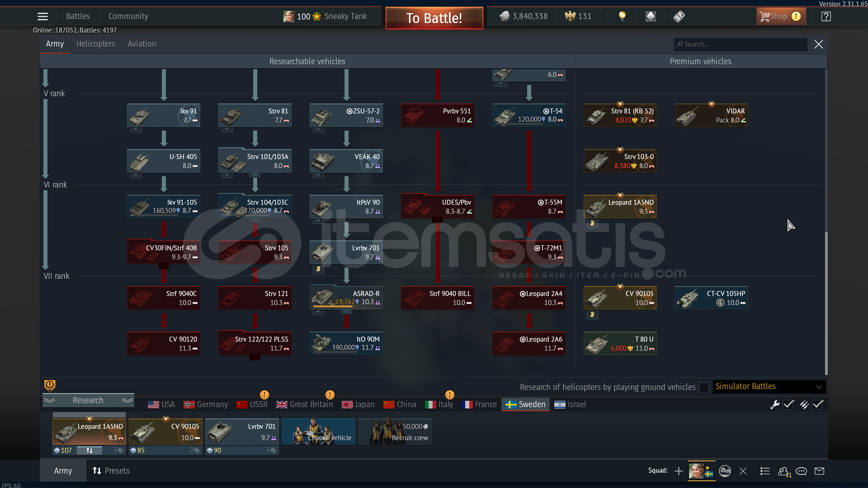Close the research tree with X
Screen dimensions: 868x488
tap(818, 44)
